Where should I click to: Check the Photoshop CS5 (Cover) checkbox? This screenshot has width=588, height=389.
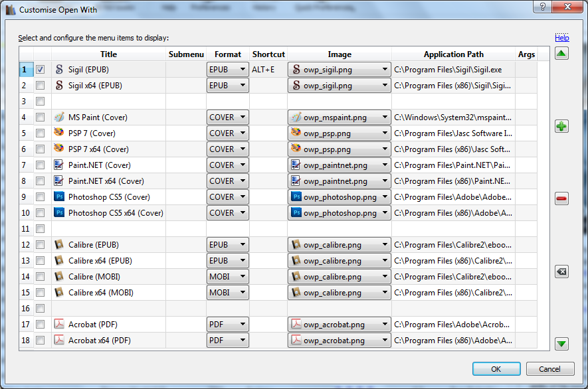coord(40,196)
